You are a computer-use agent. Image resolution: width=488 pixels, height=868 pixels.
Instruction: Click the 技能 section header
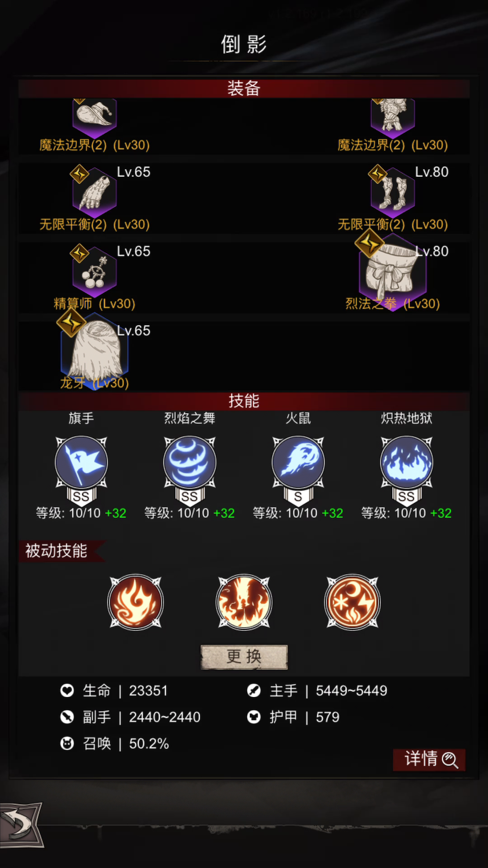pos(244,401)
